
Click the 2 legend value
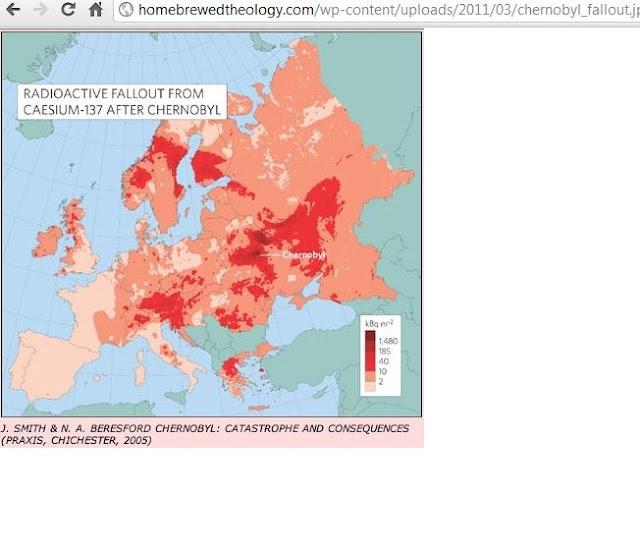pos(381,382)
